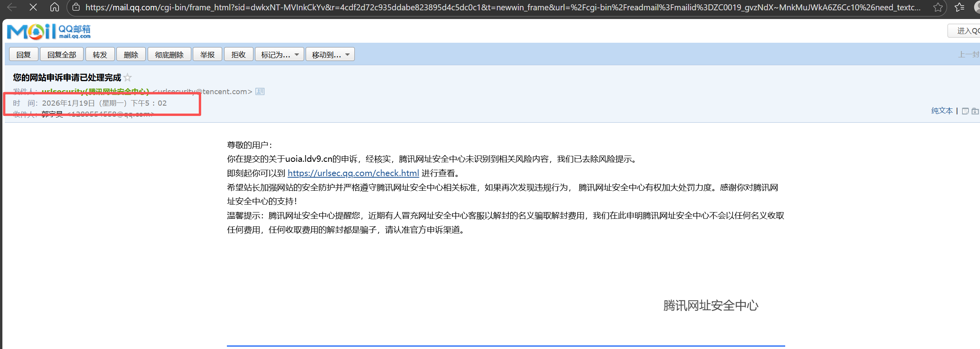Click the 回复 reply button

(23, 54)
